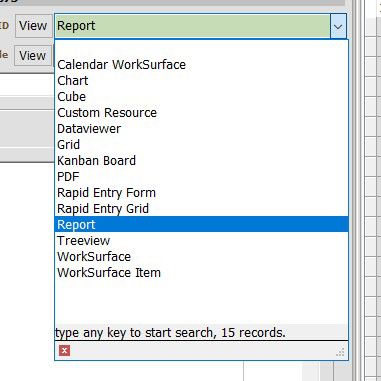Pick Kanban Board from the dropdown
This screenshot has width=381, height=381.
pyautogui.click(x=96, y=161)
